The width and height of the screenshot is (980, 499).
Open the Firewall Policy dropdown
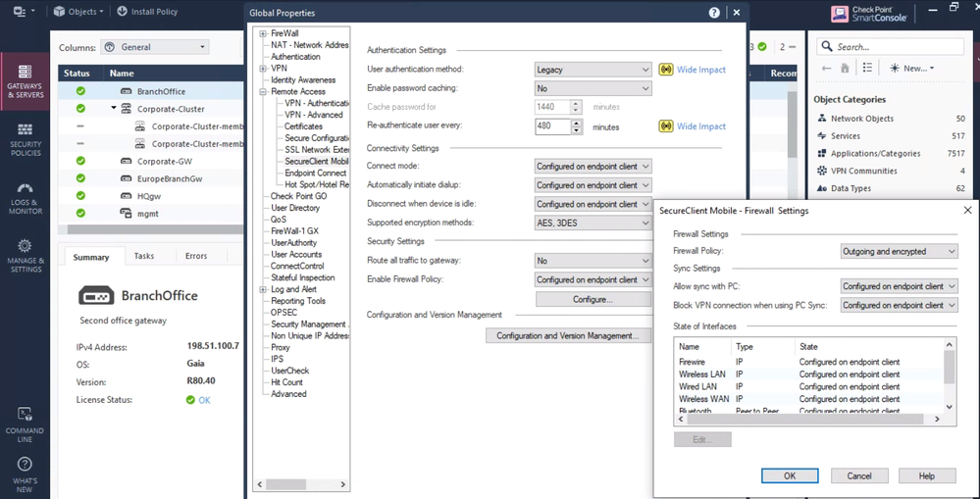(x=899, y=251)
